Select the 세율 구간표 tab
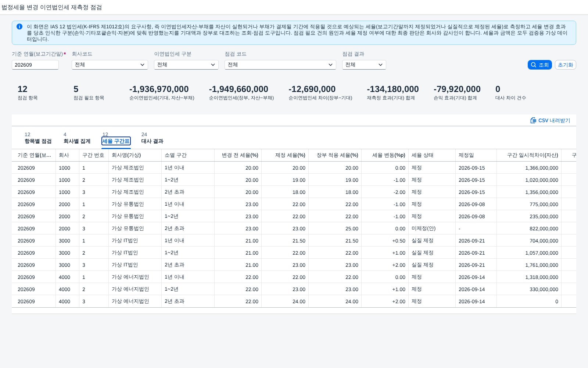 116,141
